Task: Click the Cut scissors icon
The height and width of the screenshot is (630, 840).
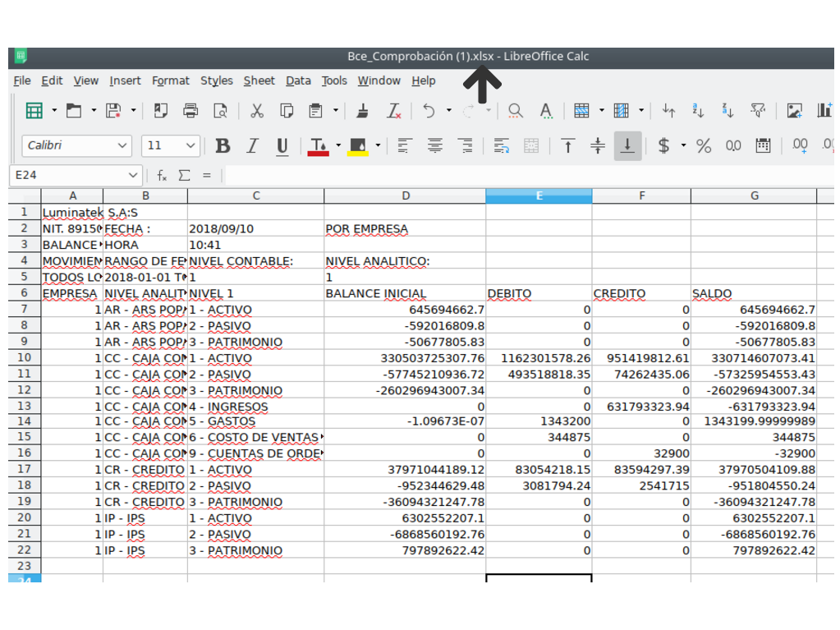Action: pos(257,111)
